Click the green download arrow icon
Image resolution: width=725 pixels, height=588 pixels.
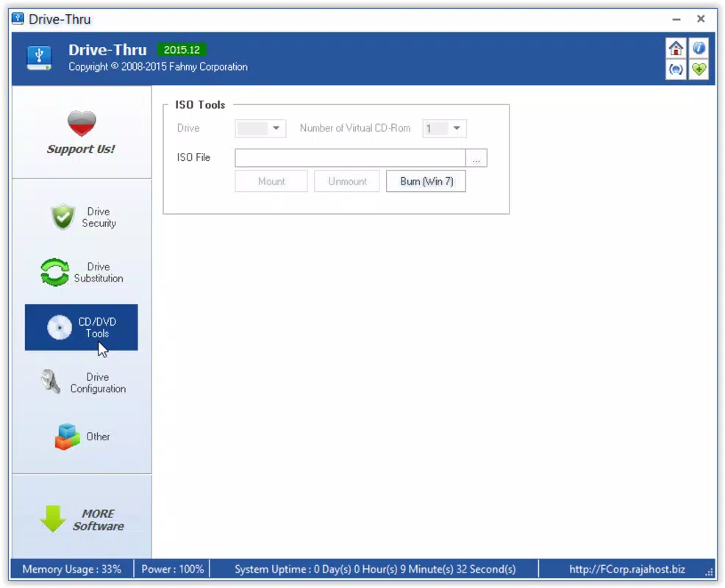[53, 519]
